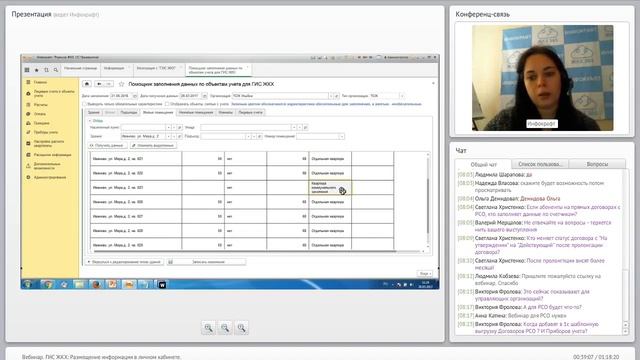Switch to the Начальная страница tab

pyautogui.click(x=80, y=69)
